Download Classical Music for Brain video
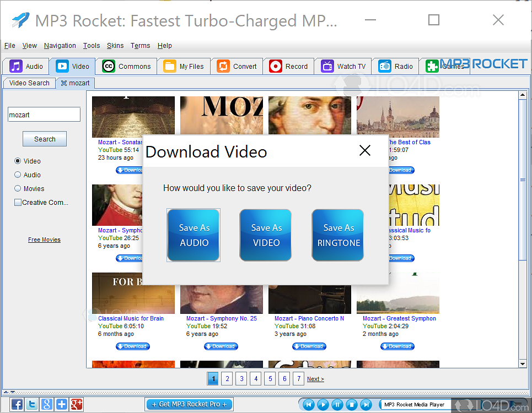 133,346
